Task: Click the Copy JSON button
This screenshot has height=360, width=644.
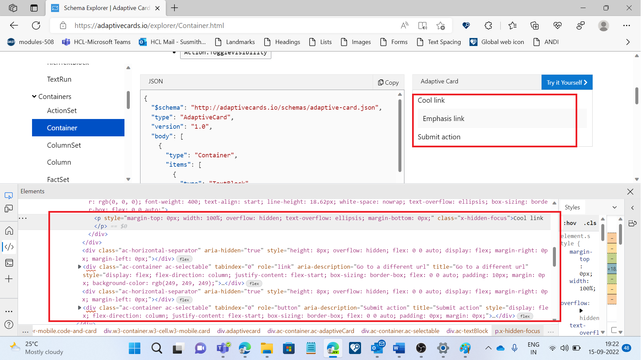Action: pos(388,82)
